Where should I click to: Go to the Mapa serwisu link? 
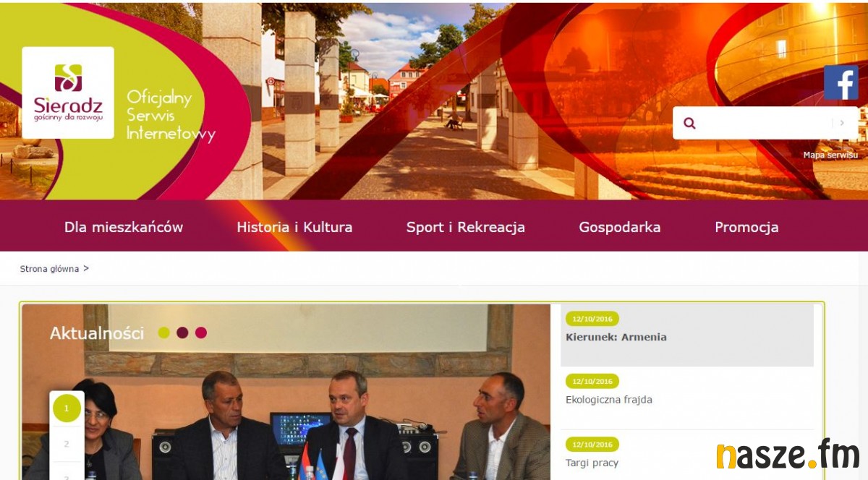pos(830,155)
